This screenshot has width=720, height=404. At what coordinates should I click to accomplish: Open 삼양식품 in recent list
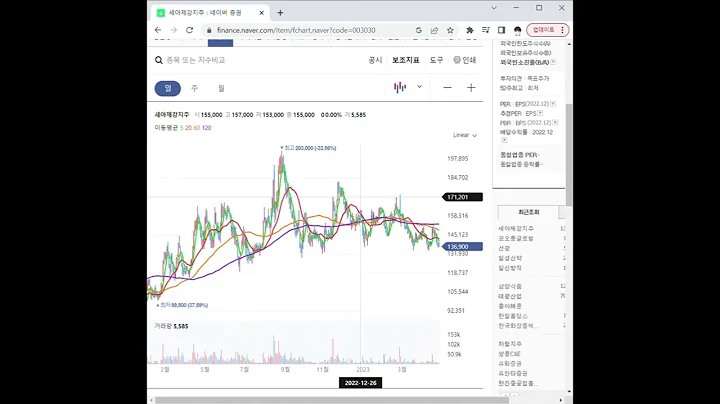tap(510, 286)
